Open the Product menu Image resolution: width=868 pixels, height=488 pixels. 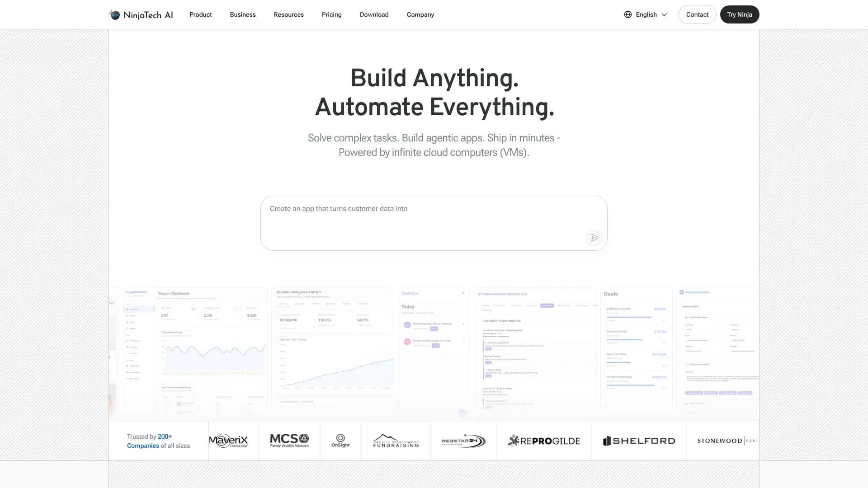(x=201, y=14)
